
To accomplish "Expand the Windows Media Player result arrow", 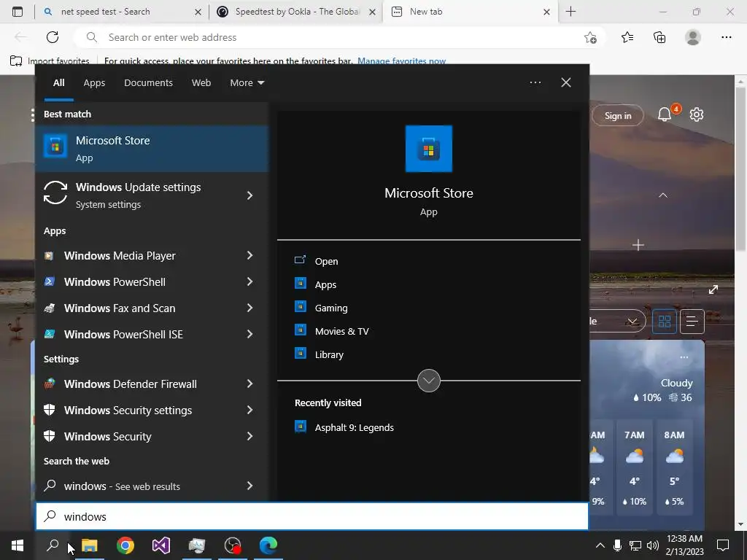I will click(x=249, y=256).
